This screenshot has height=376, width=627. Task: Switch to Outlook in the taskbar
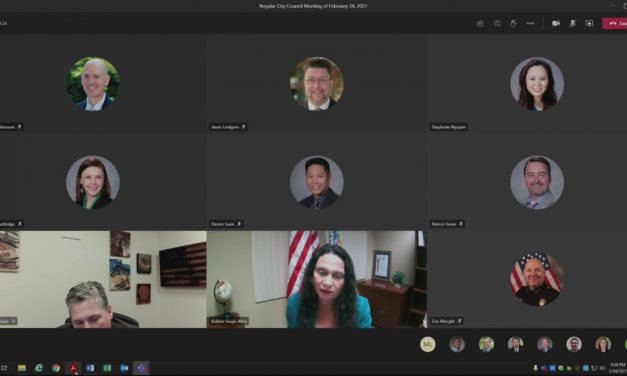[x=124, y=368]
